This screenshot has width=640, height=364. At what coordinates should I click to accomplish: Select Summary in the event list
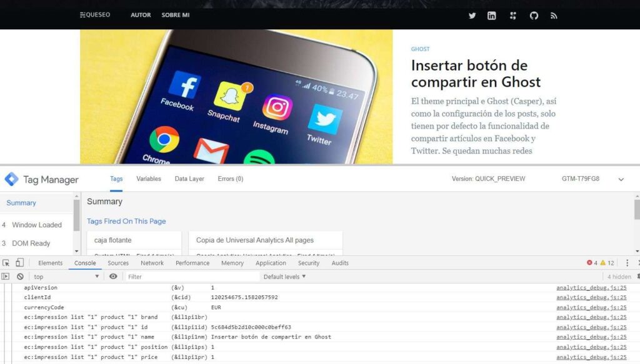21,203
